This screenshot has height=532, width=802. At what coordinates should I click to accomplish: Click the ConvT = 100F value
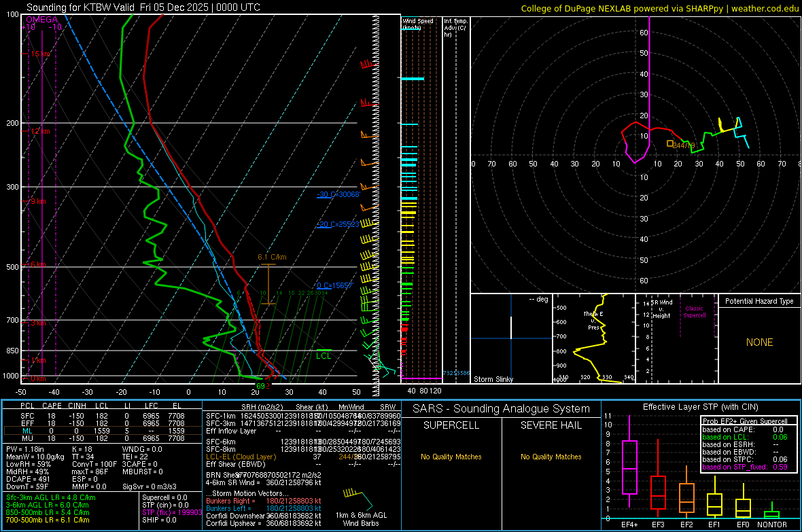(94, 464)
